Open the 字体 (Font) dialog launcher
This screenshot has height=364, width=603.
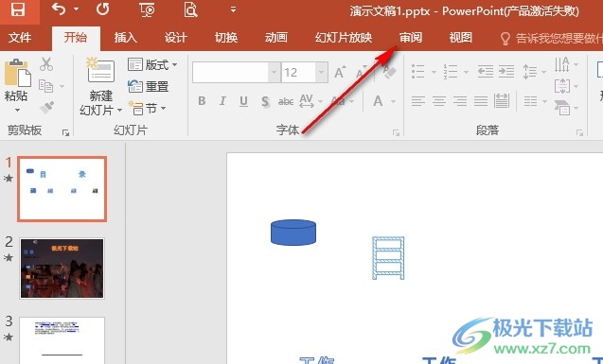(x=396, y=133)
